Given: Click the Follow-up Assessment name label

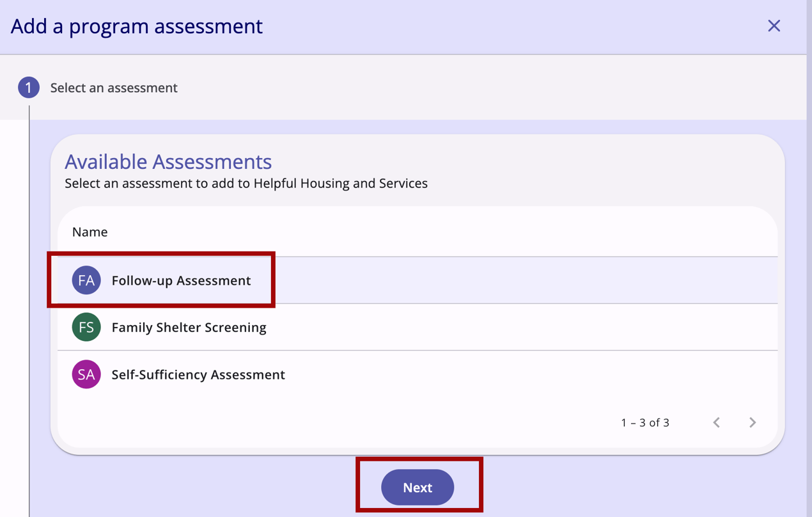Looking at the screenshot, I should [x=180, y=280].
